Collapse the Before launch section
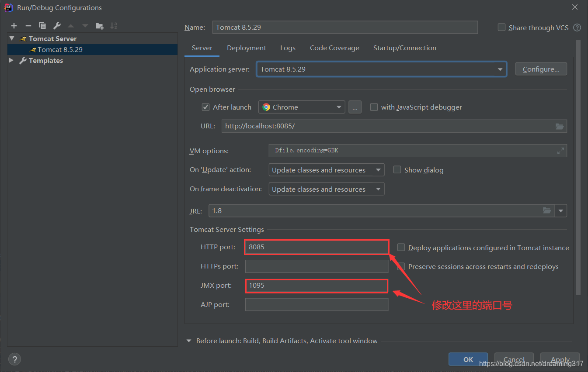The width and height of the screenshot is (588, 372). [x=188, y=341]
